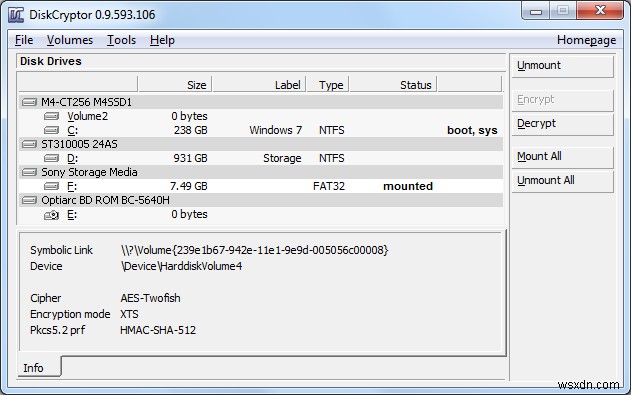Click the Unmount button
The height and width of the screenshot is (395, 631).
[563, 66]
